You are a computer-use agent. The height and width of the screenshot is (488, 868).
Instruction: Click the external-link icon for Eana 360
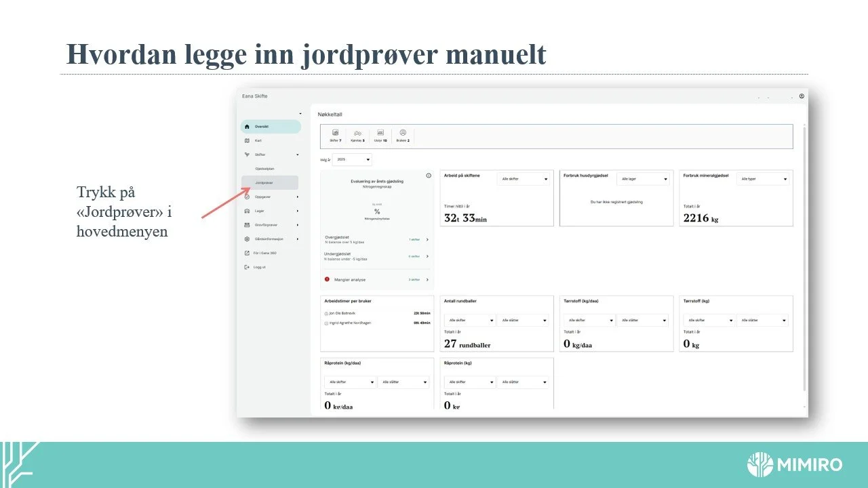(x=247, y=253)
